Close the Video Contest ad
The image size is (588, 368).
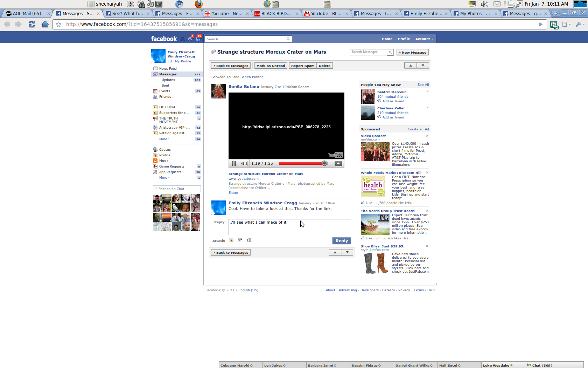point(427,136)
